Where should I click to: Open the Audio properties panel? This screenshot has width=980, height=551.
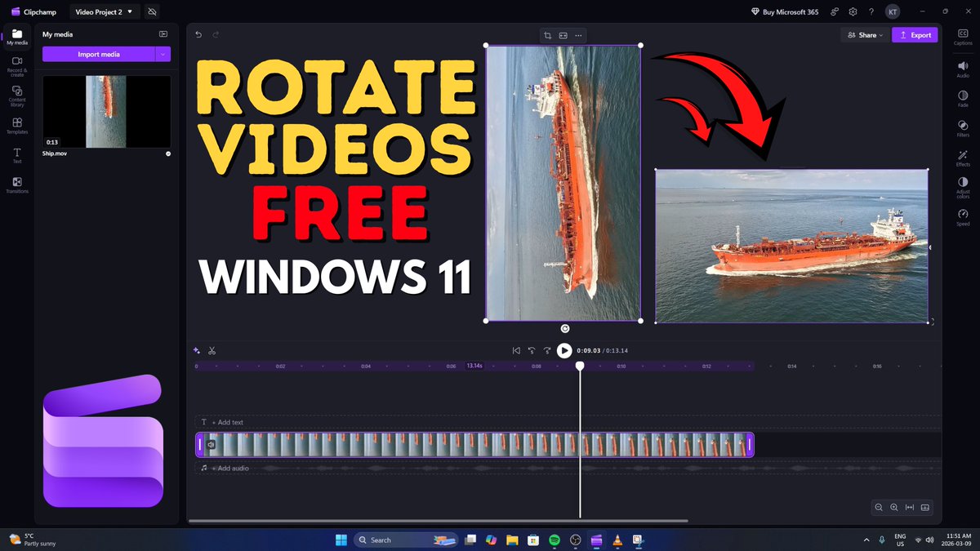963,69
